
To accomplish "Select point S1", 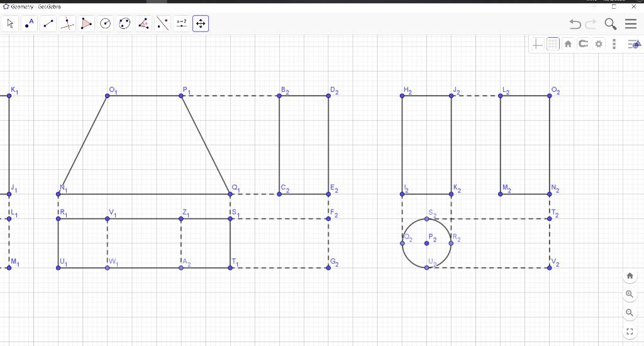I will tap(230, 219).
